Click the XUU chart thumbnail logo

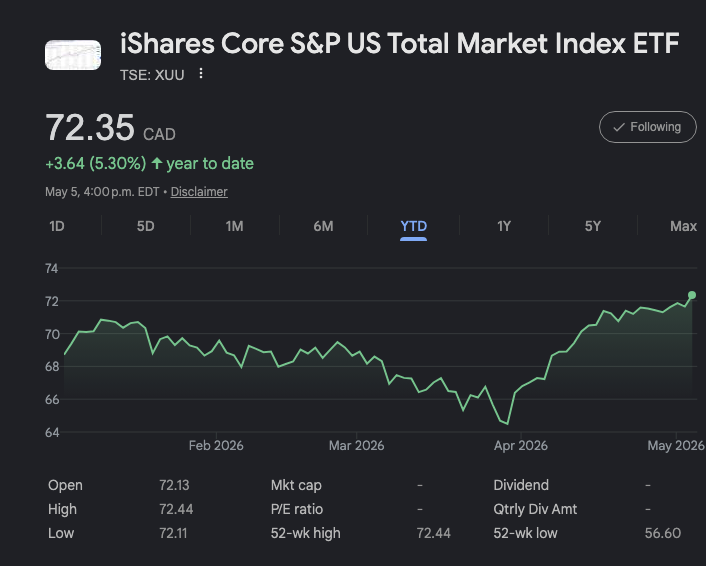point(73,55)
